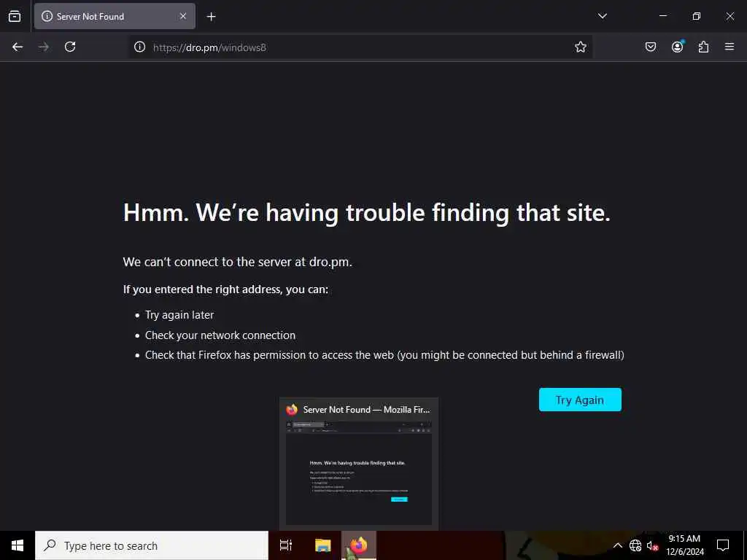Screen dimensions: 747x560
Task: Click the muted volume icon in tray
Action: pyautogui.click(x=653, y=545)
